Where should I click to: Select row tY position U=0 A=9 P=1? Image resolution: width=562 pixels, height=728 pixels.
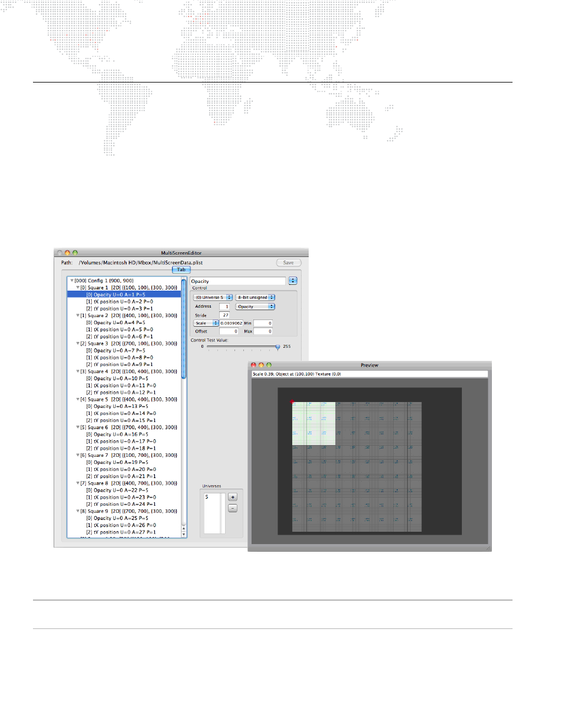tap(124, 364)
